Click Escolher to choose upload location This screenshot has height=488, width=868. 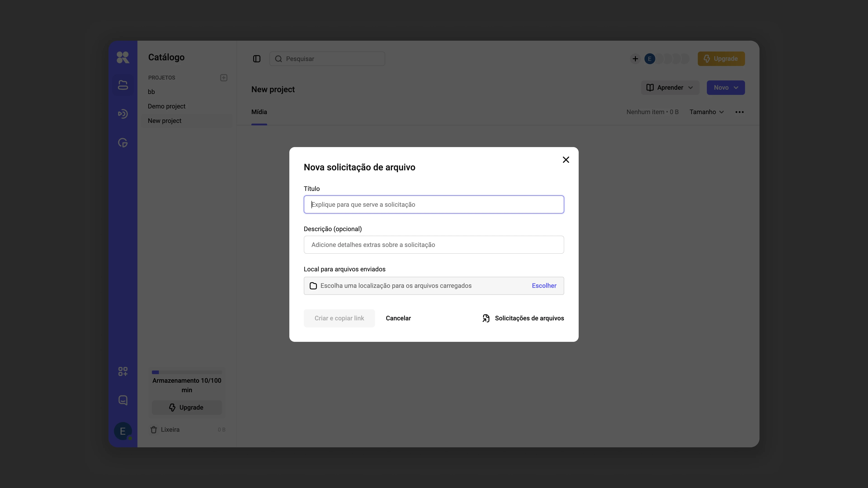[x=544, y=286]
